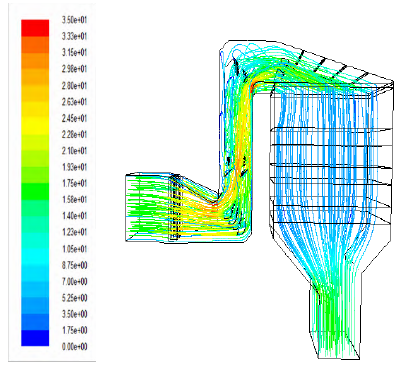This screenshot has height=375, width=404.
Task: Click the cyan legend band beside 8.75e+00
Action: point(35,257)
